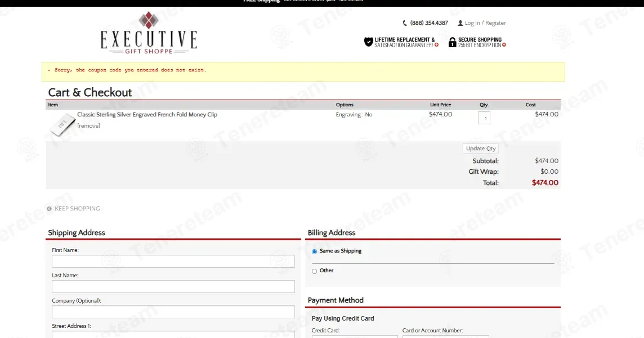
Task: Open the Log In link
Action: 472,23
